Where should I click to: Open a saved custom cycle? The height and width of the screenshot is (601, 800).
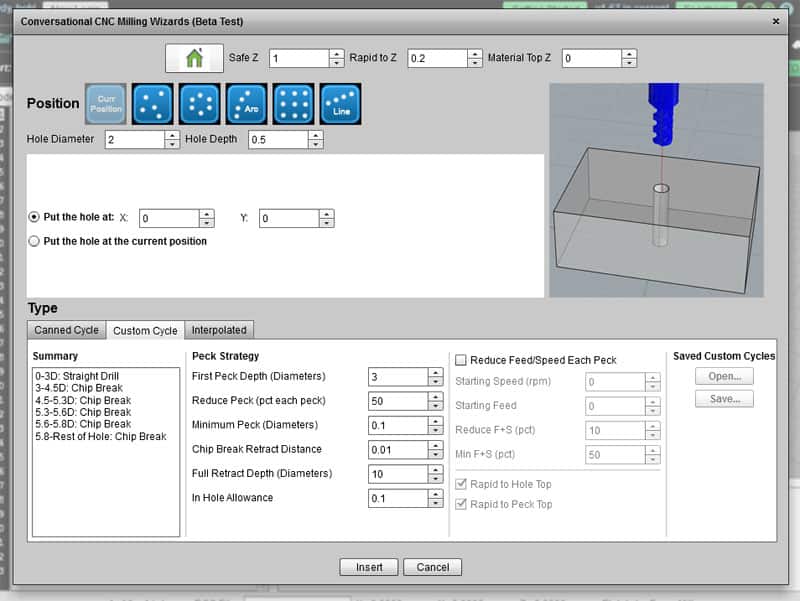723,376
